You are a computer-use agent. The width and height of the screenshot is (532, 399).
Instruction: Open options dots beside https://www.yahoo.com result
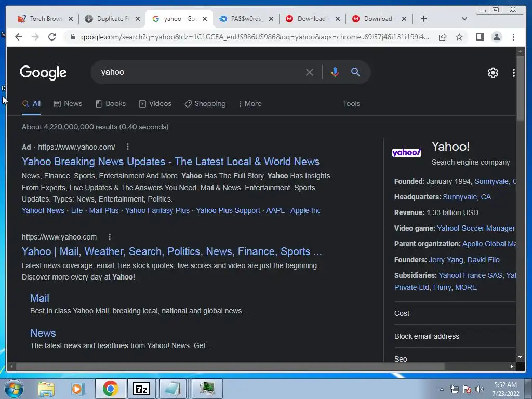coord(109,237)
